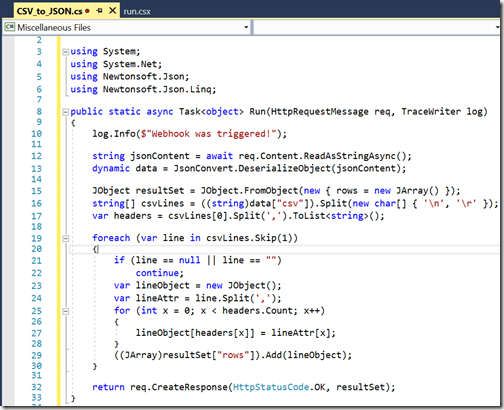Open the run.csx tab
The width and height of the screenshot is (504, 410).
pos(137,12)
